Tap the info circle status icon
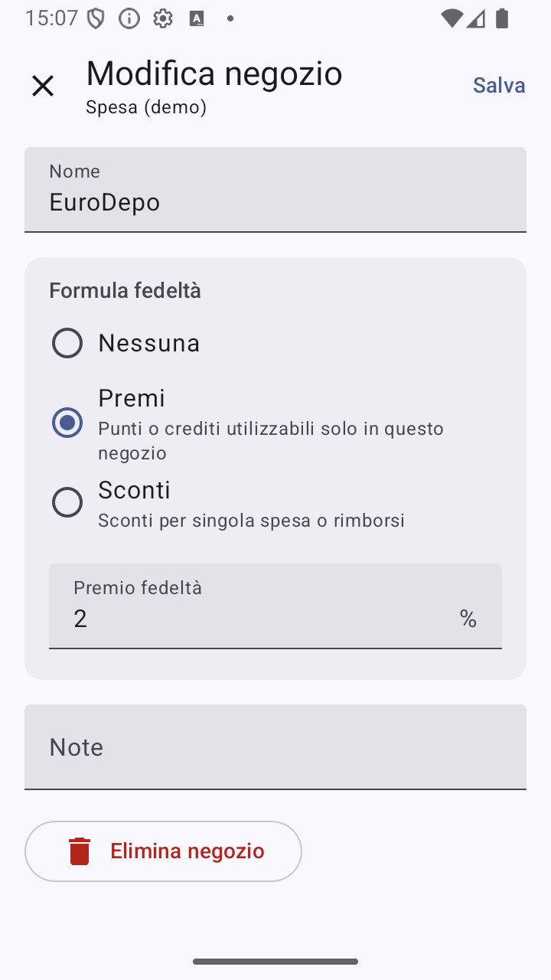This screenshot has height=980, width=551. pyautogui.click(x=129, y=18)
